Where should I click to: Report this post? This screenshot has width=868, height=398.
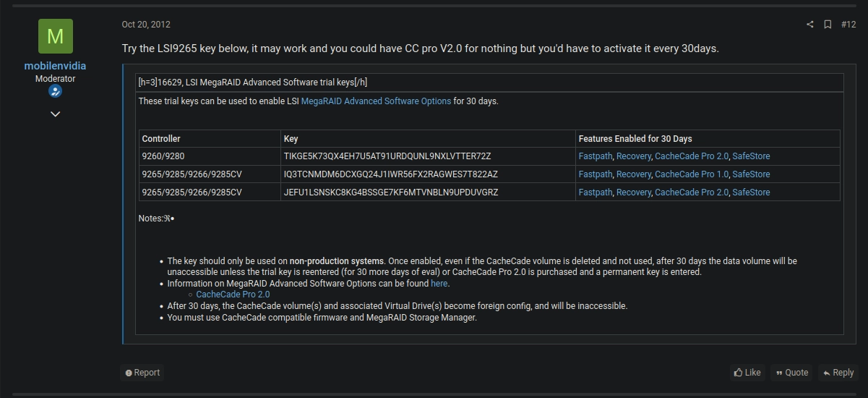coord(142,373)
